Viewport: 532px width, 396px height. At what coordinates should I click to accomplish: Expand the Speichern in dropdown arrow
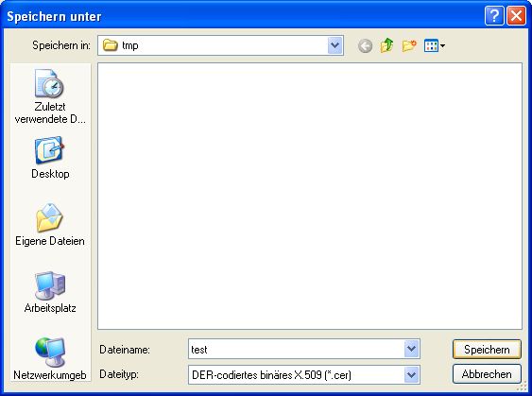[335, 45]
